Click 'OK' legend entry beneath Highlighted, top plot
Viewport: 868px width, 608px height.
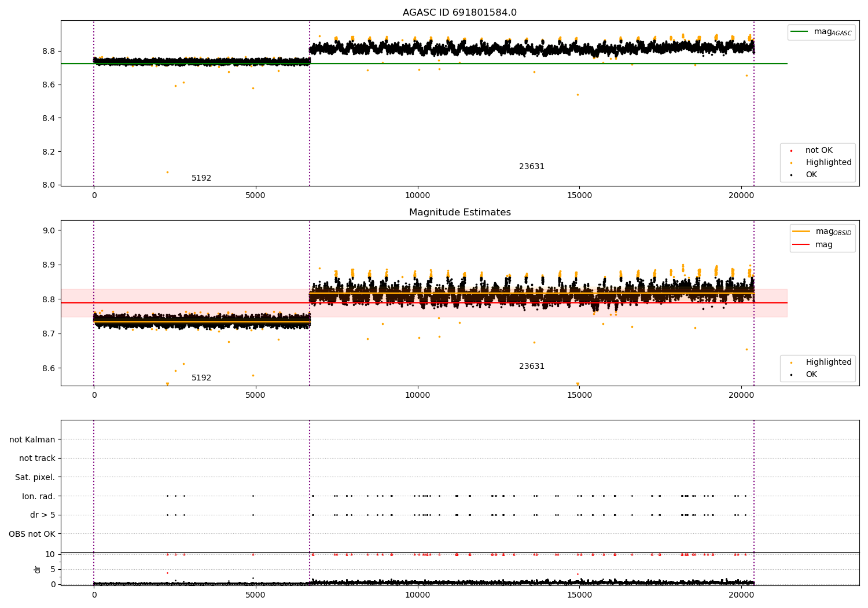pyautogui.click(x=811, y=175)
